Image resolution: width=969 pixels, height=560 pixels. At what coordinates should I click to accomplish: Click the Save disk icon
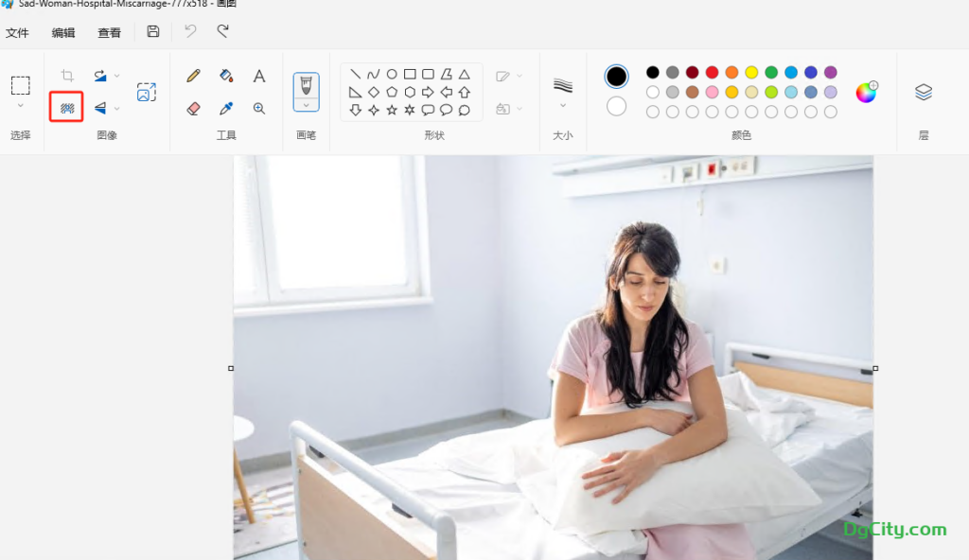tap(153, 32)
